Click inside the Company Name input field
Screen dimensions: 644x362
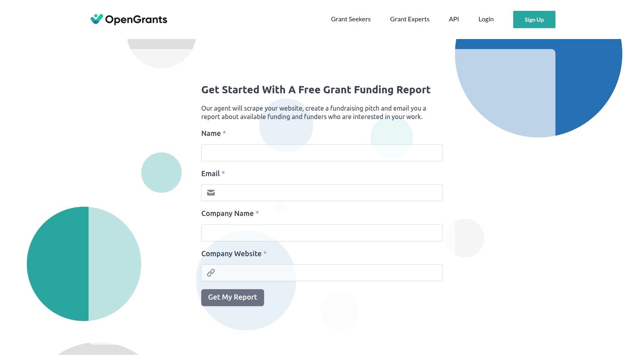[322, 232]
